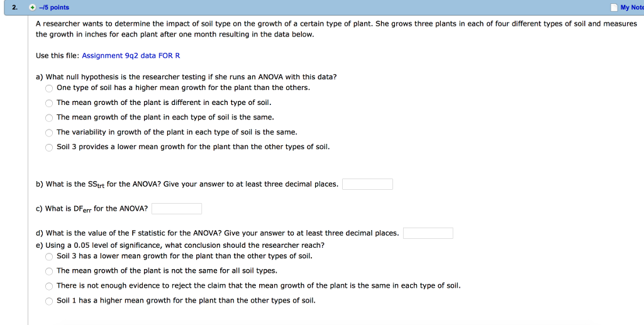Image resolution: width=644 pixels, height=325 pixels.
Task: Click the SStrt answer input box
Action: [x=367, y=184]
